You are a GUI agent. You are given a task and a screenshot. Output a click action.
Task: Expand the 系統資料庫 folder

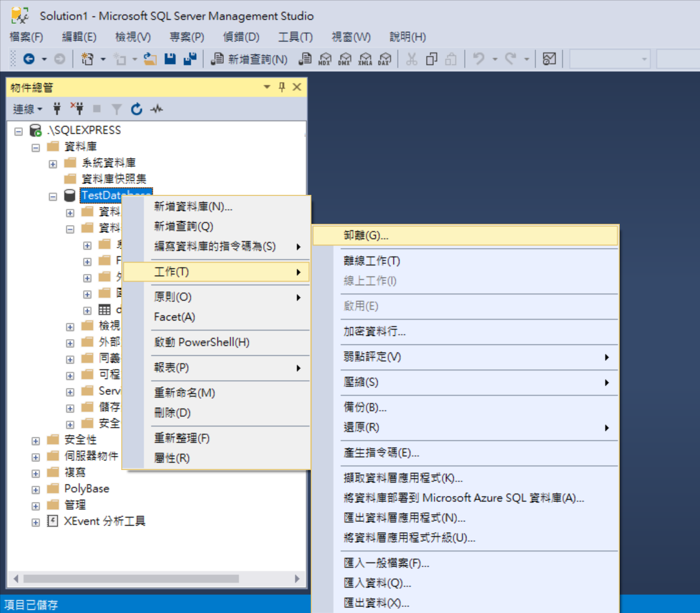point(52,164)
